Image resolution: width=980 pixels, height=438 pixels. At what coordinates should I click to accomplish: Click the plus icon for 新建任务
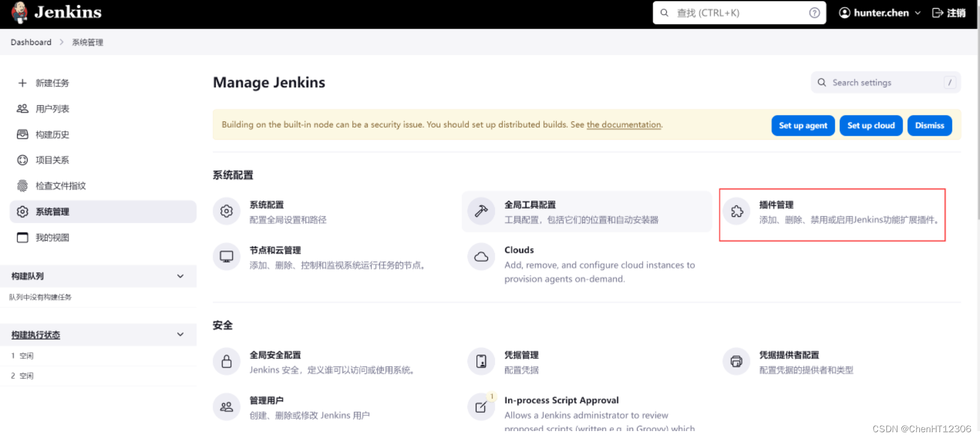[23, 83]
